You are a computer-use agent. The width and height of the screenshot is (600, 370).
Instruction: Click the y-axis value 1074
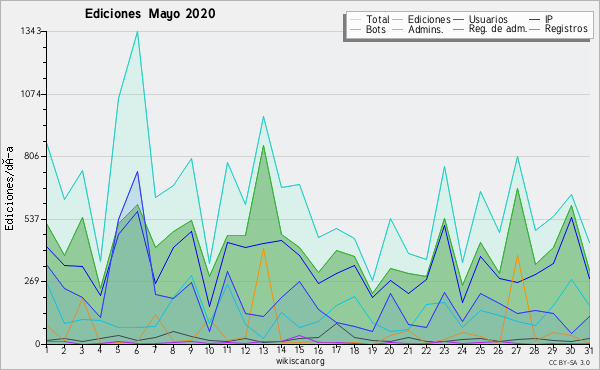coord(30,94)
